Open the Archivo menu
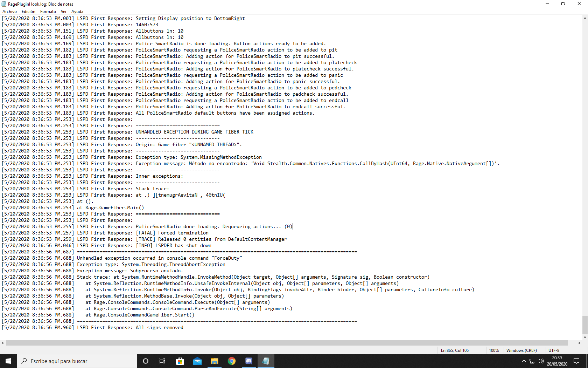 pos(9,12)
